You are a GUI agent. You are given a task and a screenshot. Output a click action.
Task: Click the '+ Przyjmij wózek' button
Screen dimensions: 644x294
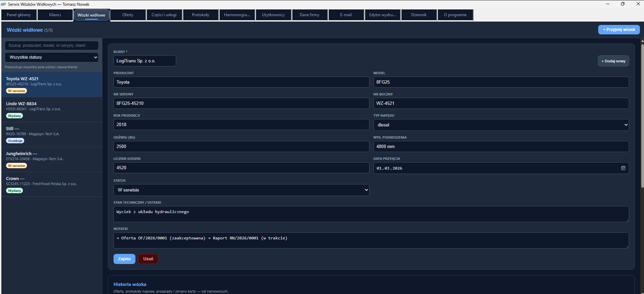click(x=619, y=30)
